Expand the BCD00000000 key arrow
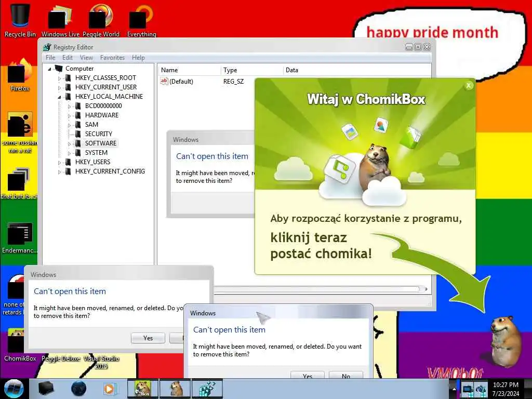 [69, 107]
